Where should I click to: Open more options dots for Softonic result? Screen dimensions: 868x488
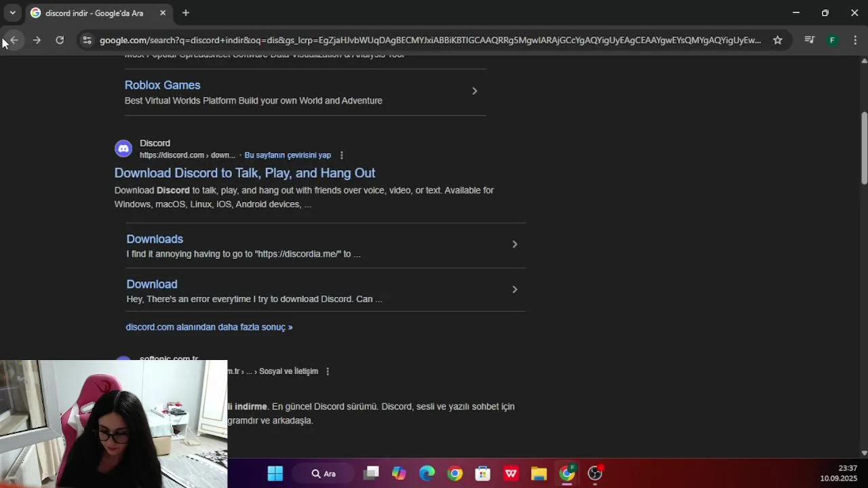click(328, 371)
